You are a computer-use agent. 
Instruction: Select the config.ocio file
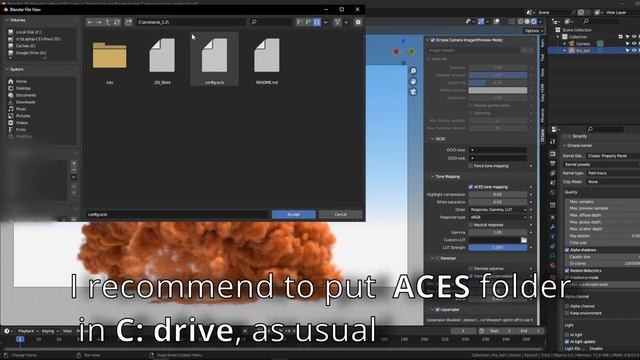click(x=214, y=59)
